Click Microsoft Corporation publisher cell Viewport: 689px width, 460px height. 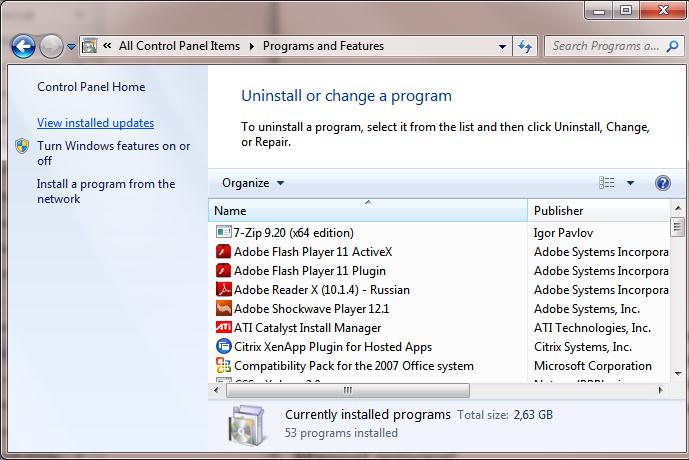593,366
